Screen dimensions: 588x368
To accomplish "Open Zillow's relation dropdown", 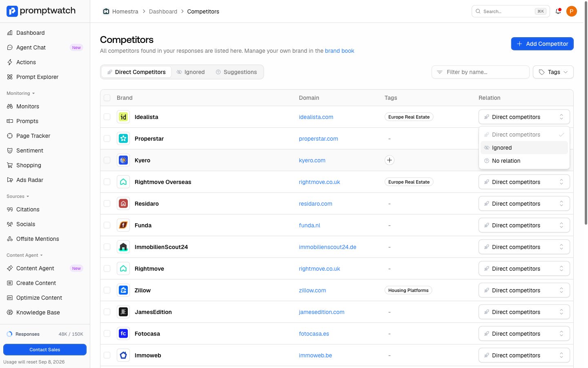I will (x=524, y=290).
